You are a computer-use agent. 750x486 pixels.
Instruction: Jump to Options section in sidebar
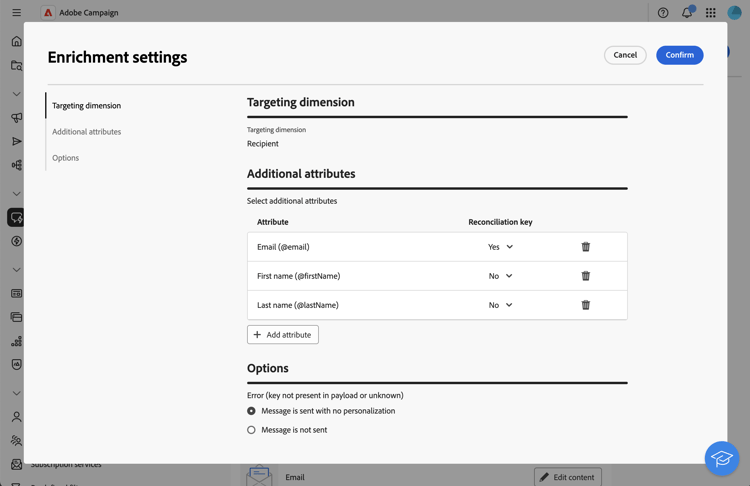point(66,158)
